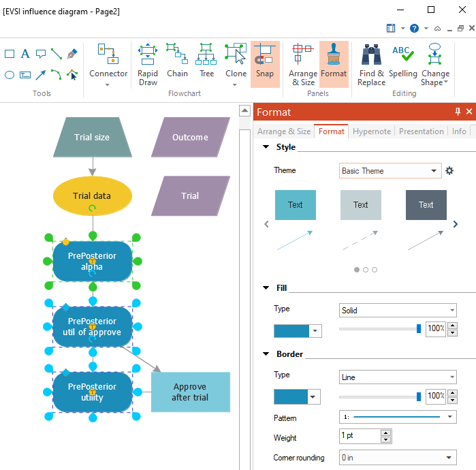Click the Connector tool icon
Image resolution: width=476 pixels, height=470 pixels.
(x=108, y=54)
